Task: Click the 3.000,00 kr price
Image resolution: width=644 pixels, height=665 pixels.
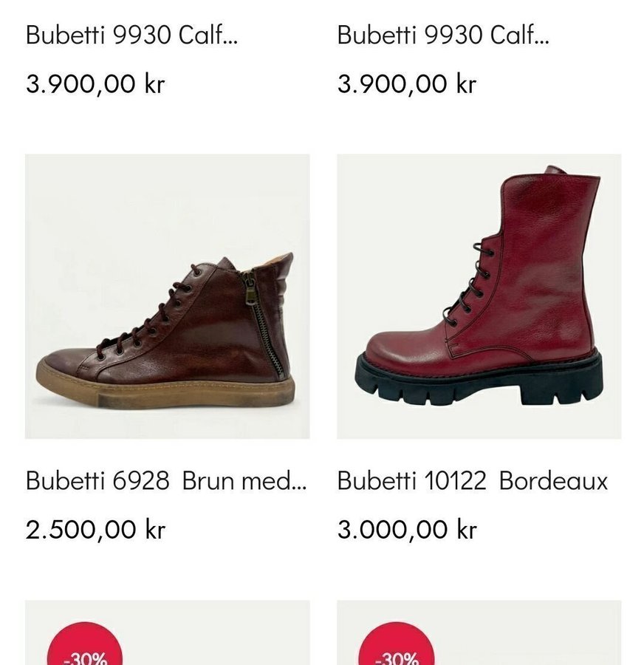Action: [407, 529]
